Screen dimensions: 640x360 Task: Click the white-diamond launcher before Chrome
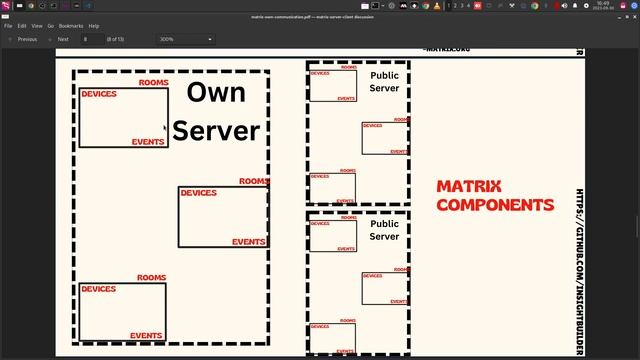pos(414,6)
